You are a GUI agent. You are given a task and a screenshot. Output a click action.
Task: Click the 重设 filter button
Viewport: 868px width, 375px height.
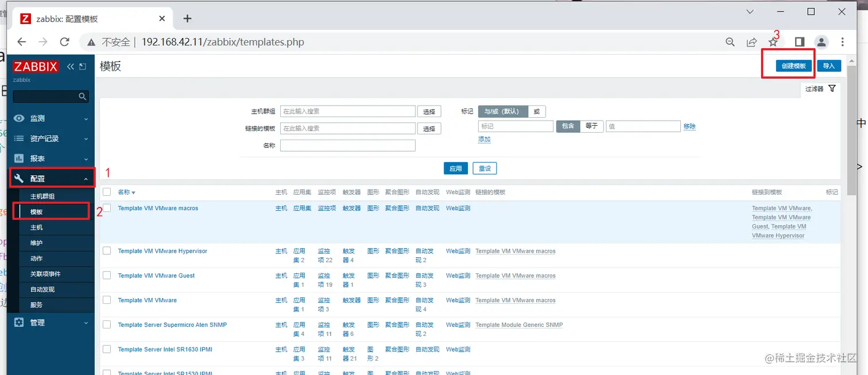(485, 168)
